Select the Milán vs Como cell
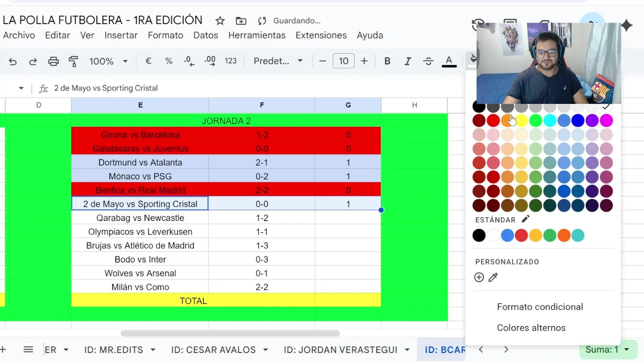The height and width of the screenshot is (362, 644). (140, 287)
